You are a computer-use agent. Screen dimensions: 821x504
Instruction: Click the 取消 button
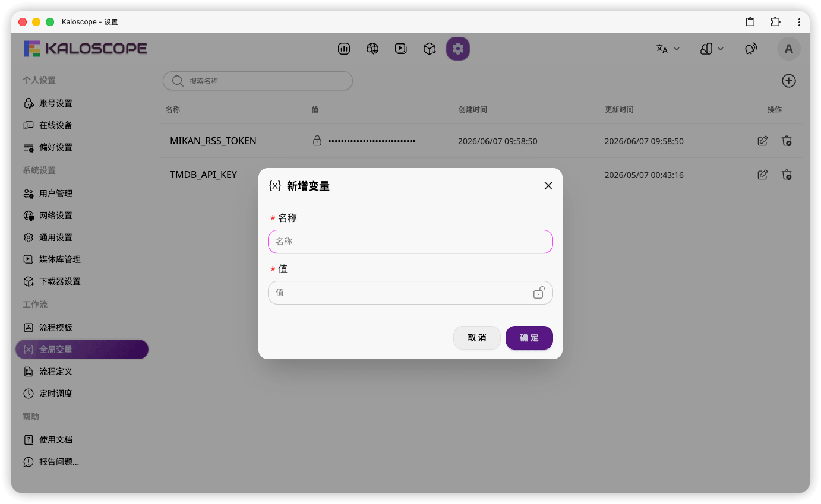click(476, 338)
